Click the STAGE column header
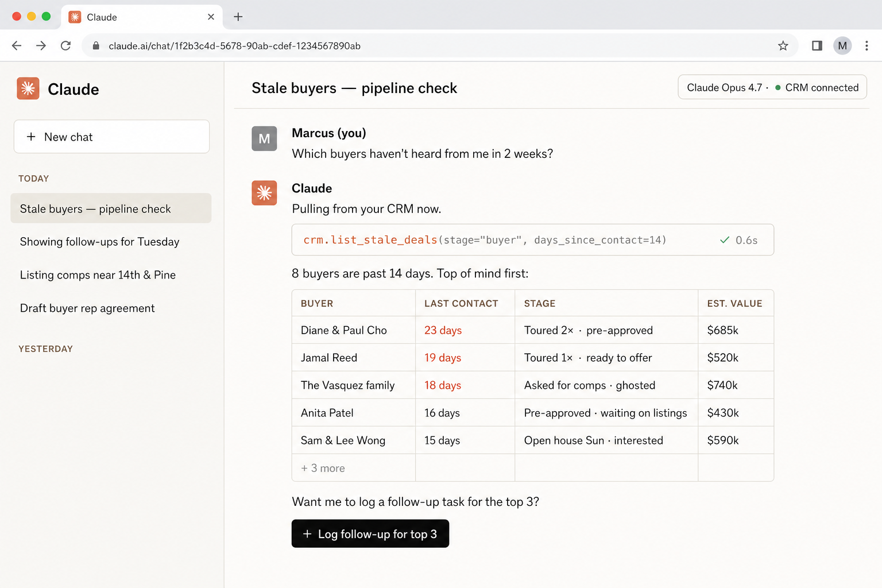Viewport: 882px width, 588px height. pyautogui.click(x=540, y=304)
